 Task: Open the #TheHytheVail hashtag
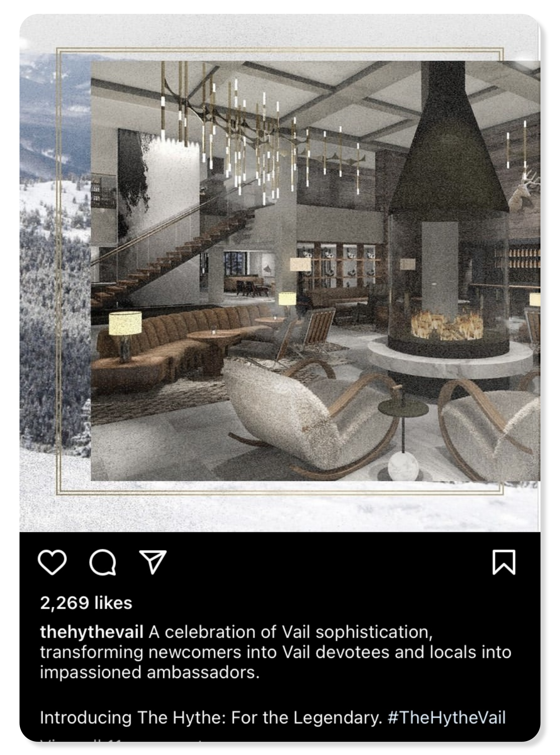[x=447, y=717]
